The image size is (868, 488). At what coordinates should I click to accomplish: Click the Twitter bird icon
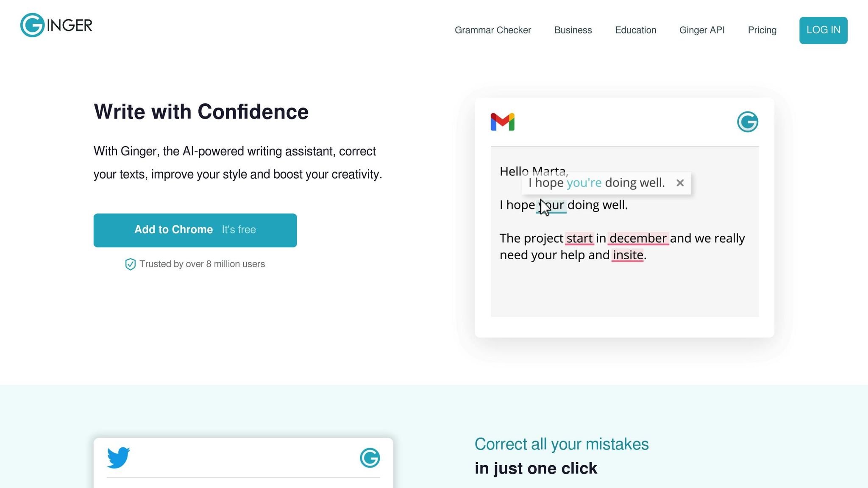click(x=118, y=457)
